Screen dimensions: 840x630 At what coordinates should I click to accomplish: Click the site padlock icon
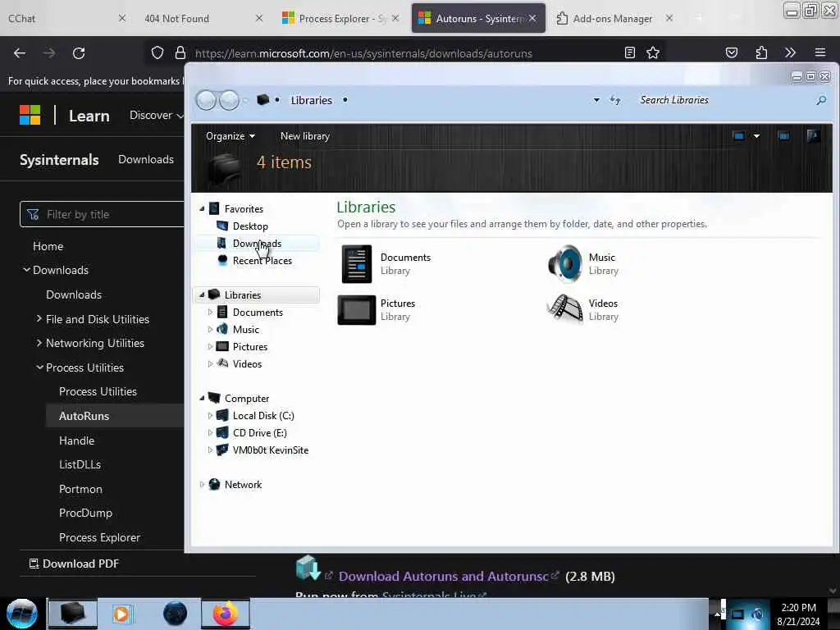(x=180, y=53)
